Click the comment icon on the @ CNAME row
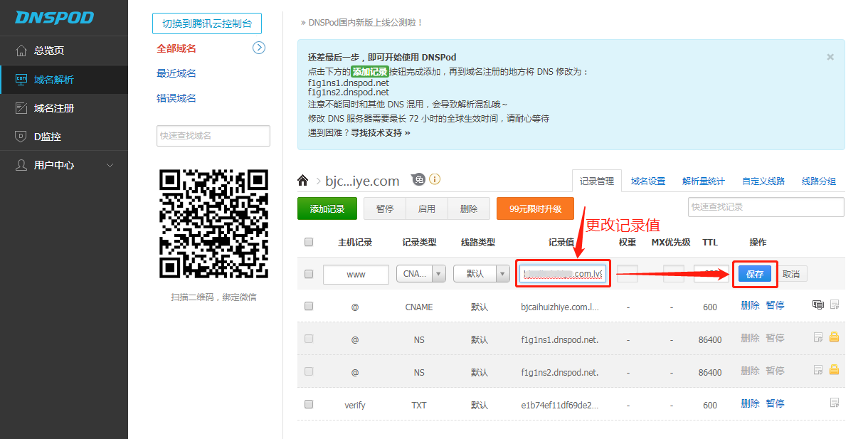Image resolution: width=868 pixels, height=439 pixels. tap(818, 305)
